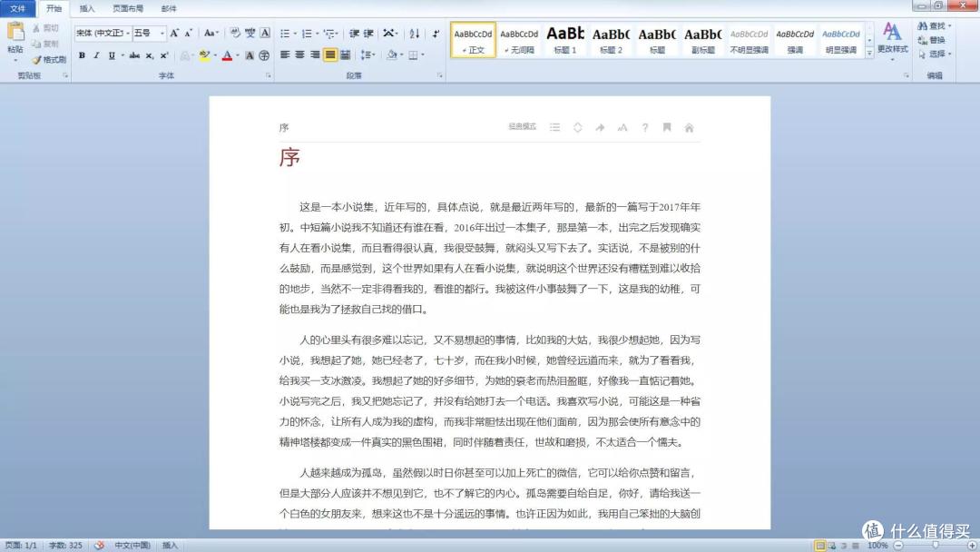Click the Replace (替换) command
Screen dimensions: 980x552
931,40
